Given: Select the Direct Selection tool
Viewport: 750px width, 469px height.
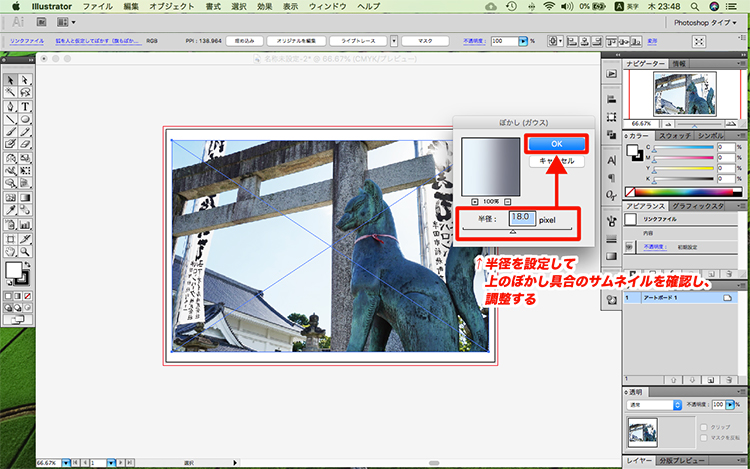Looking at the screenshot, I should (24, 79).
